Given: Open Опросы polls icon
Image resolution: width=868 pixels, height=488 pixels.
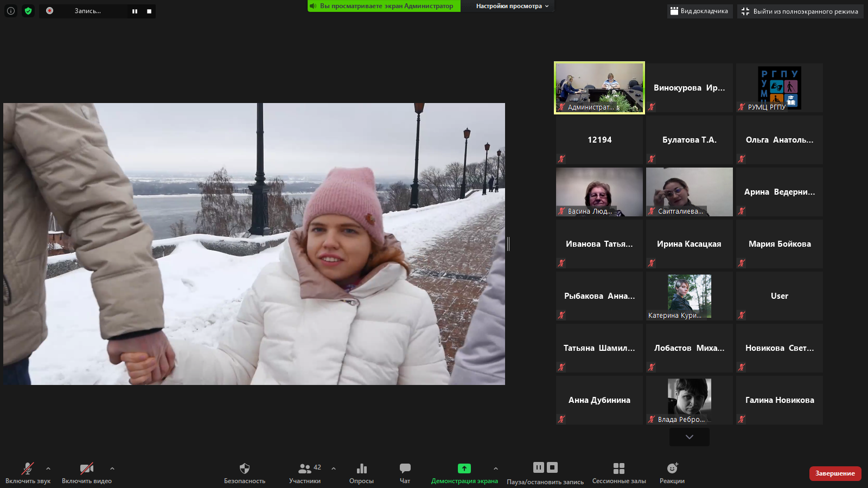Looking at the screenshot, I should [361, 468].
